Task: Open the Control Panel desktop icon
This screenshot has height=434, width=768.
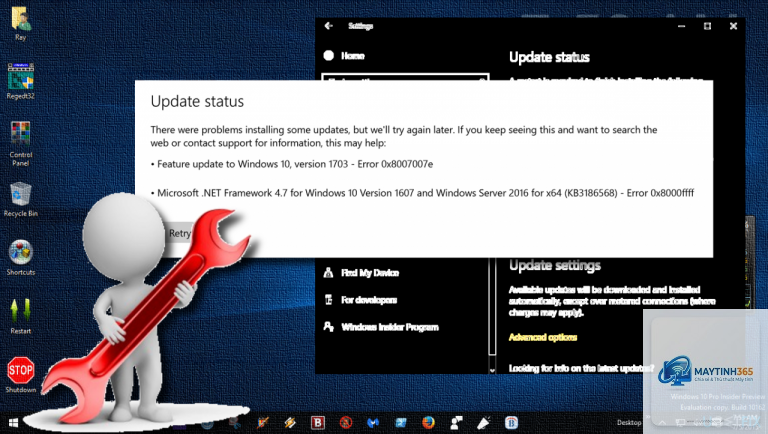Action: (x=20, y=144)
